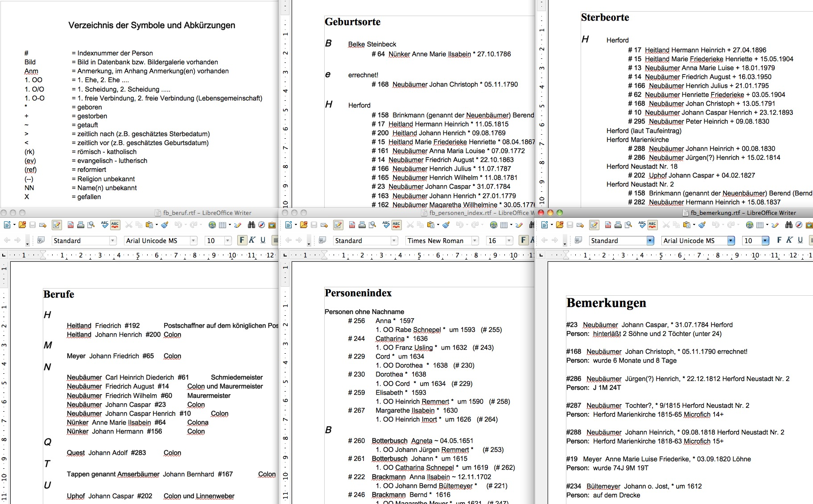
Task: Click the Bemerkungen heading text
Action: 606,303
